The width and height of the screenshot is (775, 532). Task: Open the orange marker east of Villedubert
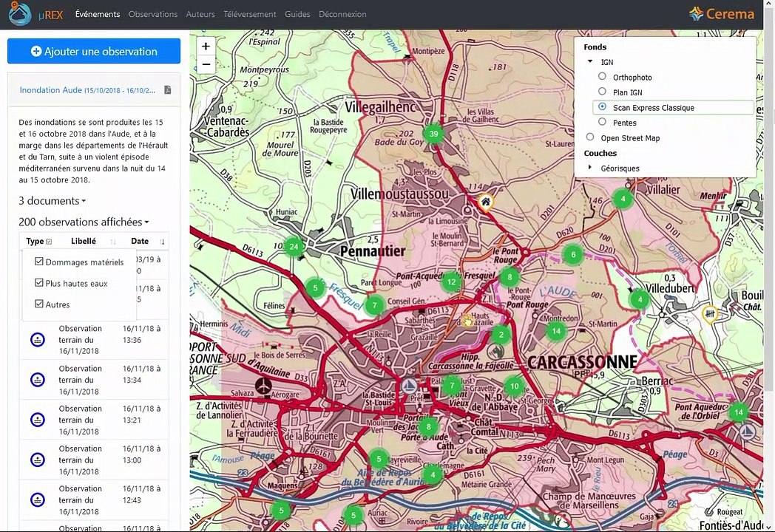[x=710, y=314]
